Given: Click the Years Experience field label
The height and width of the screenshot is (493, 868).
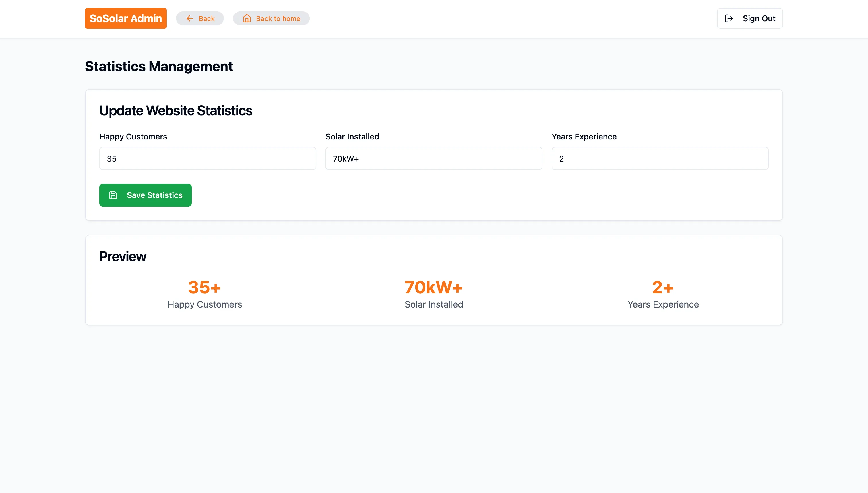Looking at the screenshot, I should coord(584,137).
